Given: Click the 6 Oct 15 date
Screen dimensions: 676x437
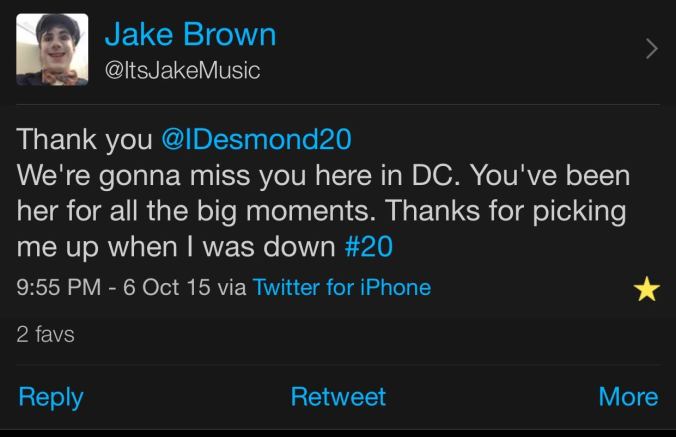Looking at the screenshot, I should 167,288.
